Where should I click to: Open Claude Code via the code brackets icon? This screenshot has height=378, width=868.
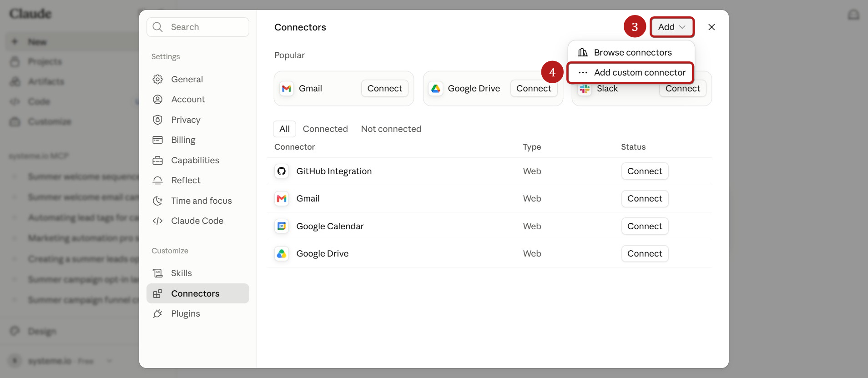pos(158,221)
